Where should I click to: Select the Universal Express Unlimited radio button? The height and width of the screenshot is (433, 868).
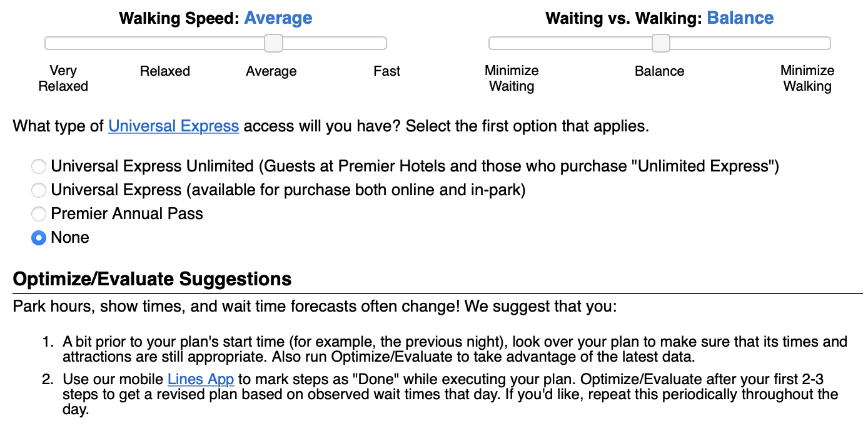[x=38, y=166]
